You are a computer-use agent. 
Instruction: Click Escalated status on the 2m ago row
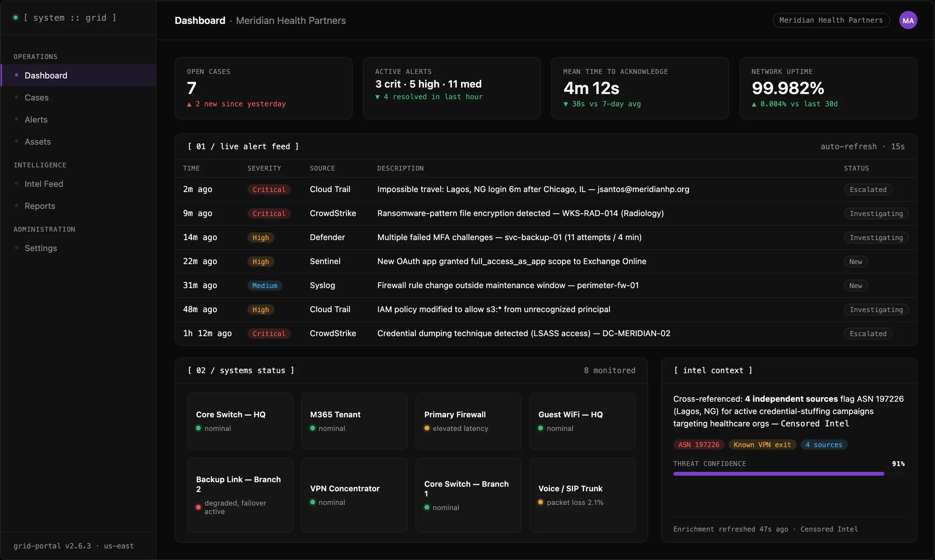pyautogui.click(x=868, y=189)
